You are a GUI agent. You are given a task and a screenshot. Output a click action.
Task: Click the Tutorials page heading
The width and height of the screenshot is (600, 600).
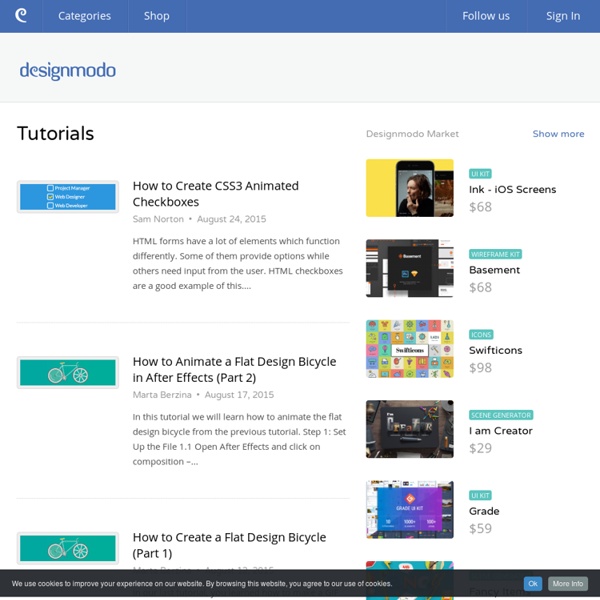55,134
